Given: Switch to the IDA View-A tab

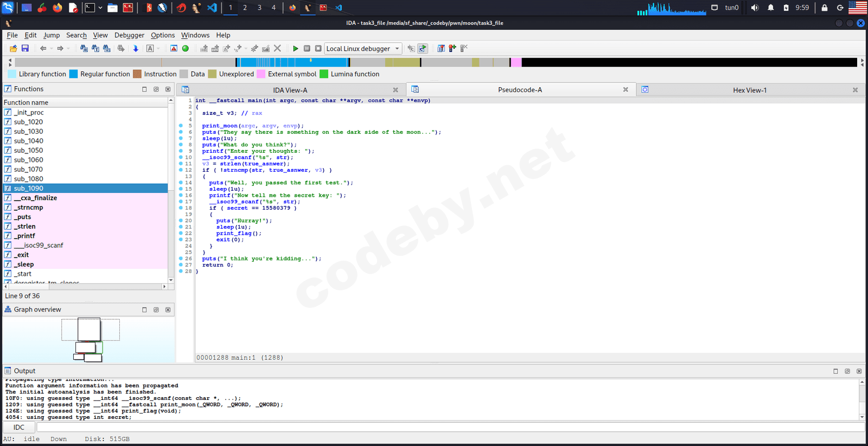Looking at the screenshot, I should coord(290,90).
